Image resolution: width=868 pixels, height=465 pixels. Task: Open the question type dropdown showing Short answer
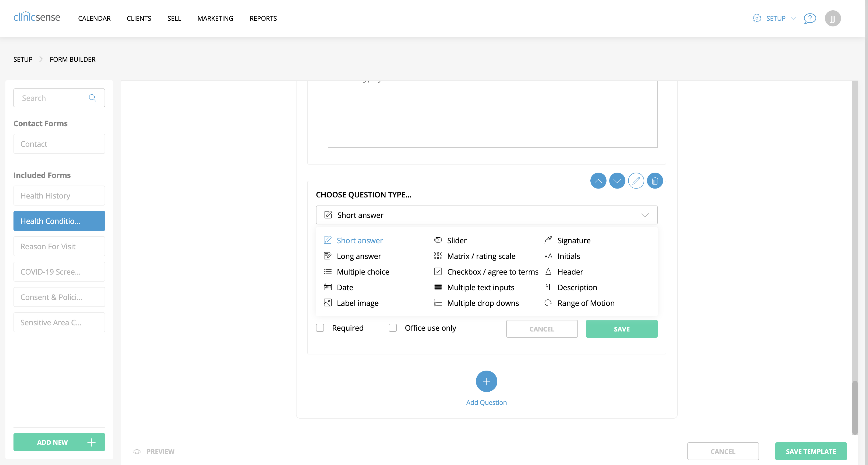[486, 215]
